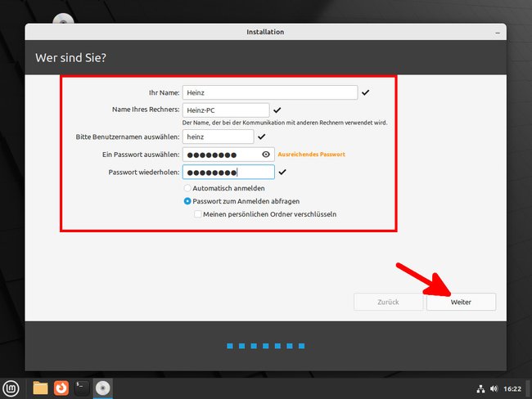The height and width of the screenshot is (399, 532).
Task: Open the volume tray icon
Action: coord(494,389)
